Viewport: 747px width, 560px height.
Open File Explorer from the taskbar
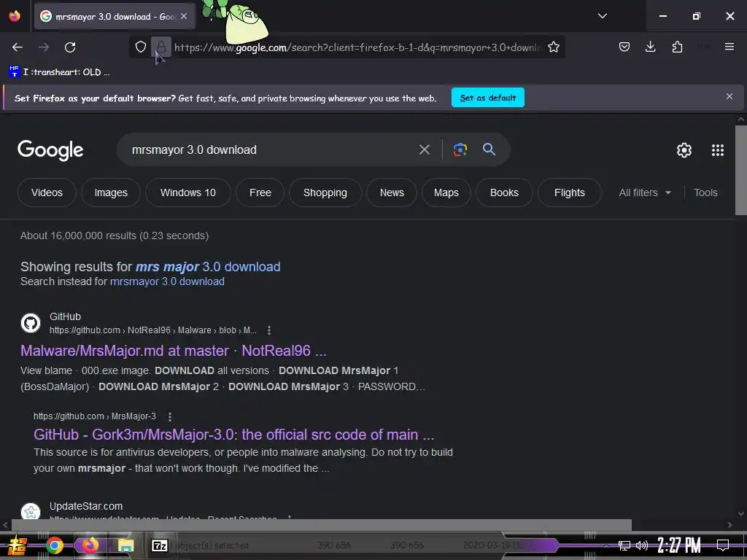tap(125, 545)
